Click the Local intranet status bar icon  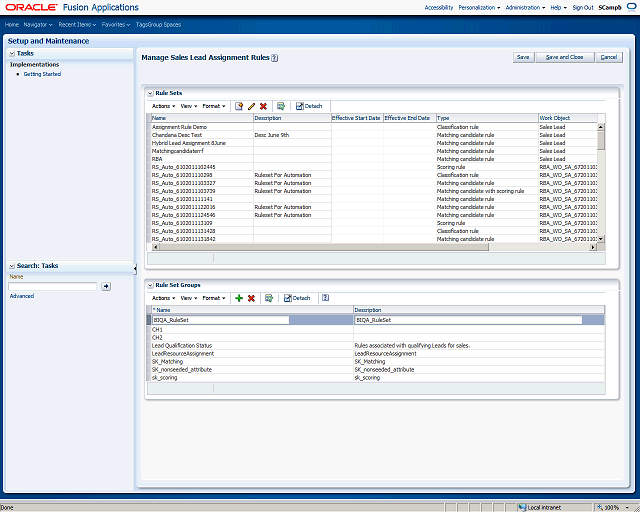tap(522, 508)
